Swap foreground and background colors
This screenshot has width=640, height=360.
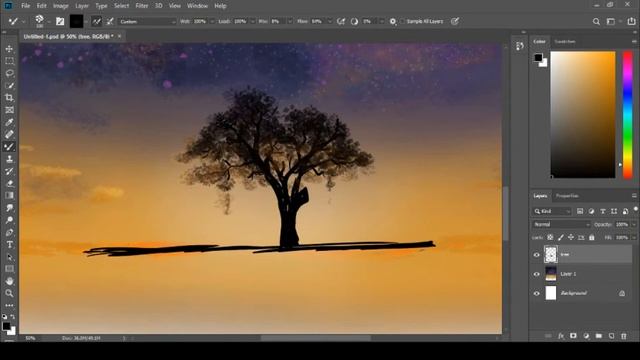pyautogui.click(x=13, y=316)
